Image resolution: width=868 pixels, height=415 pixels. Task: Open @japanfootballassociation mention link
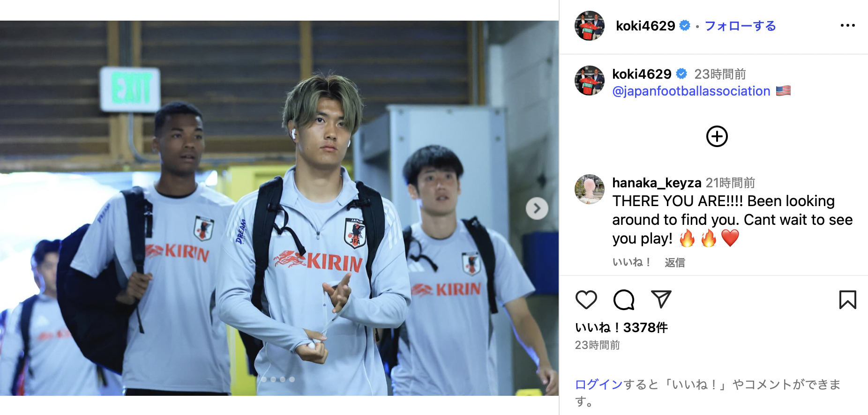691,91
